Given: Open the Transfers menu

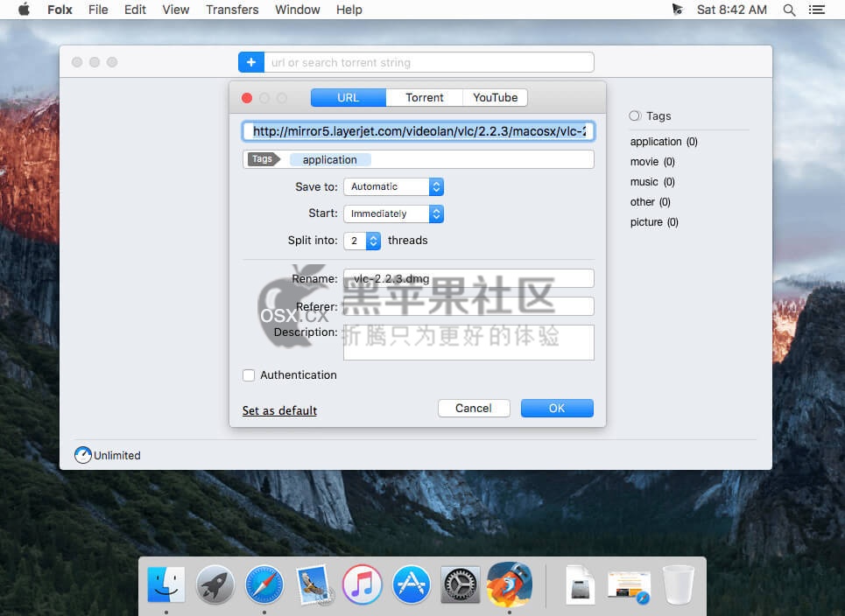Looking at the screenshot, I should tap(232, 10).
